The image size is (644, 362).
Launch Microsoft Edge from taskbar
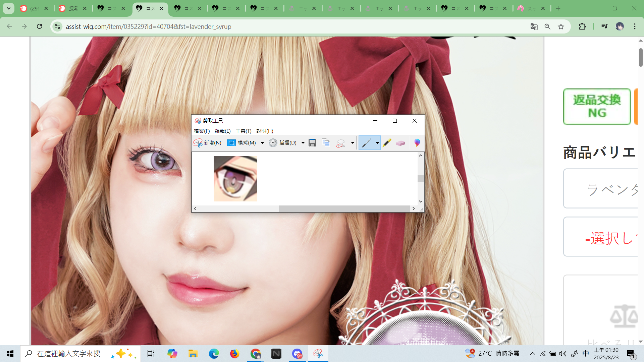coord(214,354)
